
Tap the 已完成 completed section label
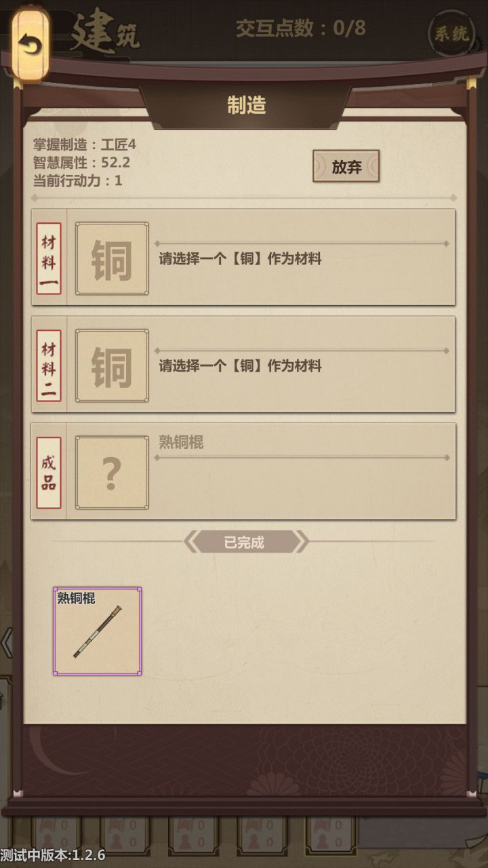(x=245, y=542)
